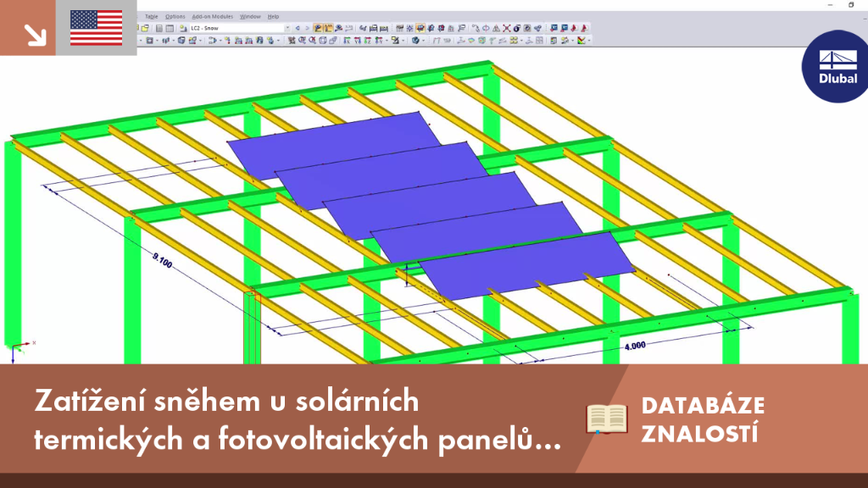Click the wireframe box icon in second toolbar row
This screenshot has width=868, height=488.
323,41
